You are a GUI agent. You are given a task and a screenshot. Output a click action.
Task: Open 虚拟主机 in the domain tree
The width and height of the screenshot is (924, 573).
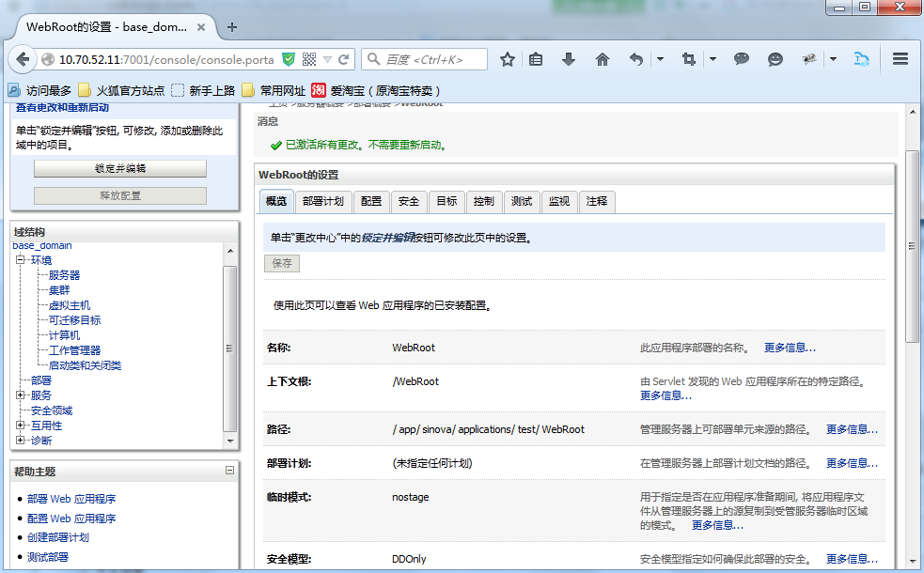coord(70,305)
